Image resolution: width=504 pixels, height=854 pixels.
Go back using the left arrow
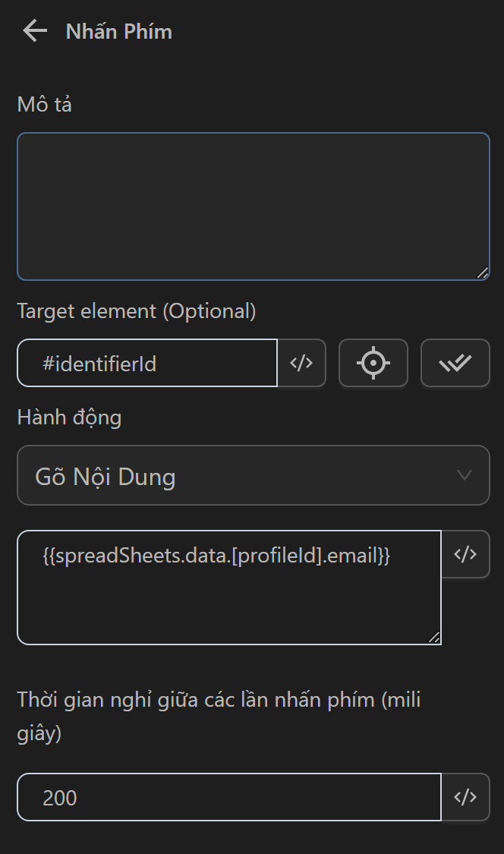pos(35,31)
